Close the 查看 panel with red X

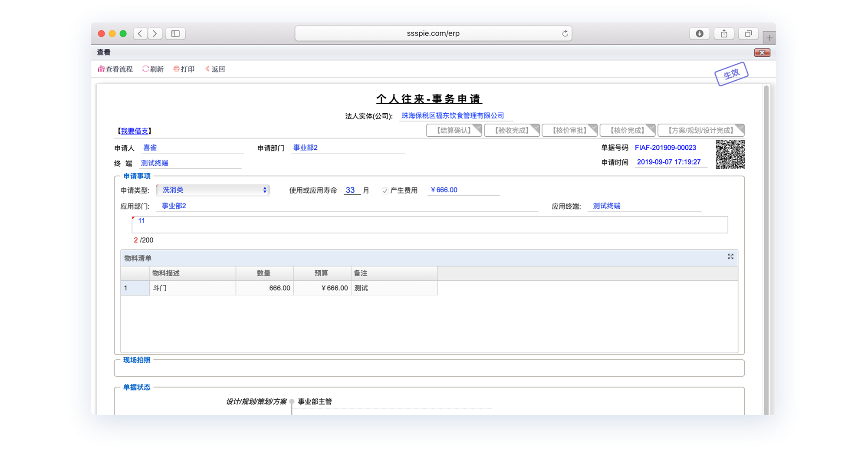coord(762,53)
